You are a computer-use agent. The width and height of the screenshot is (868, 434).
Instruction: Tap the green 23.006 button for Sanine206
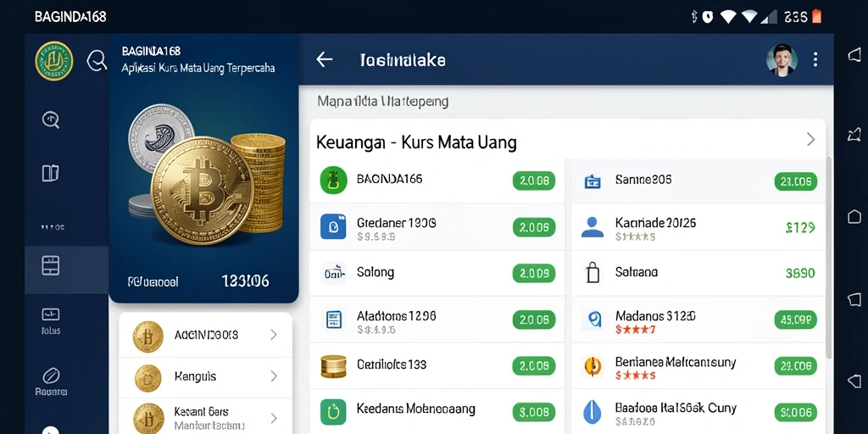(x=795, y=181)
